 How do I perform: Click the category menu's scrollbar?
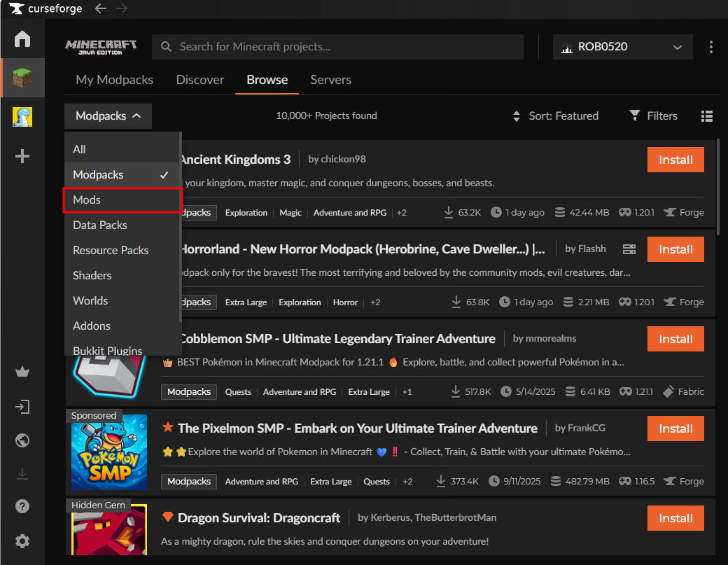(180, 228)
